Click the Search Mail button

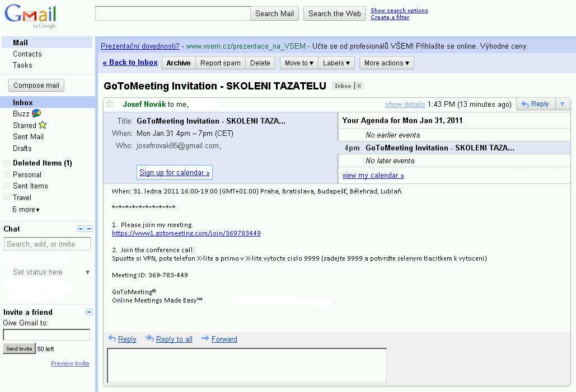pos(274,13)
